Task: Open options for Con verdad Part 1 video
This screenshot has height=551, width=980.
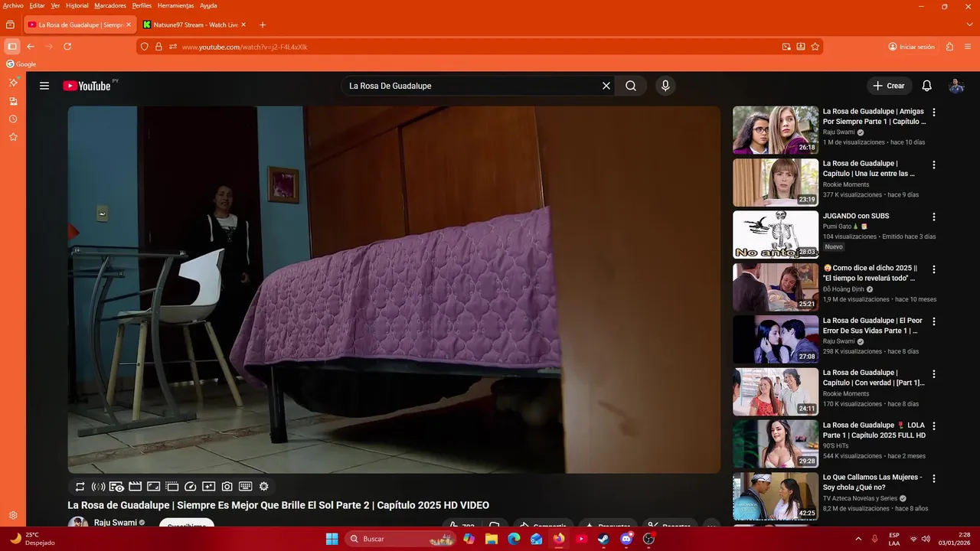Action: pos(933,374)
